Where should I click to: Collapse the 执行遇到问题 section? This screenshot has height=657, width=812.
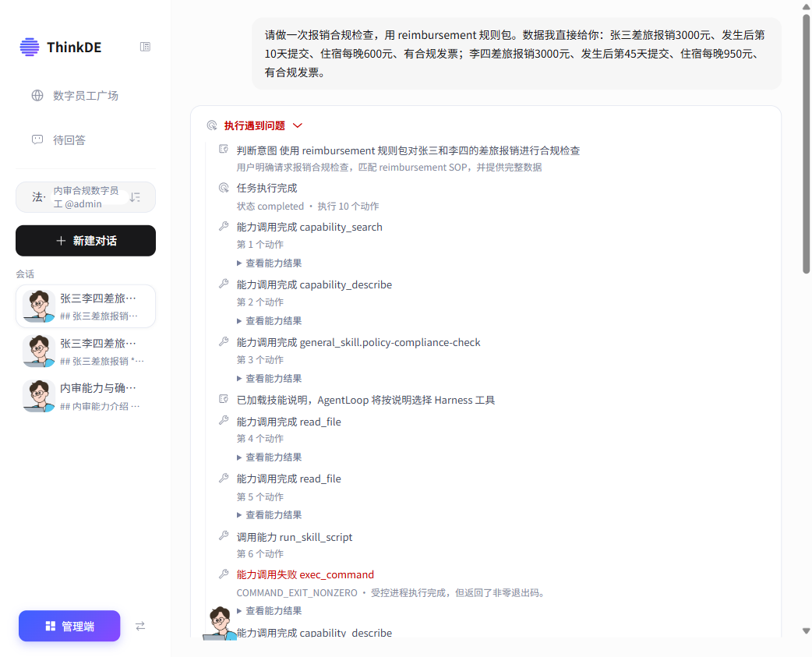(297, 125)
